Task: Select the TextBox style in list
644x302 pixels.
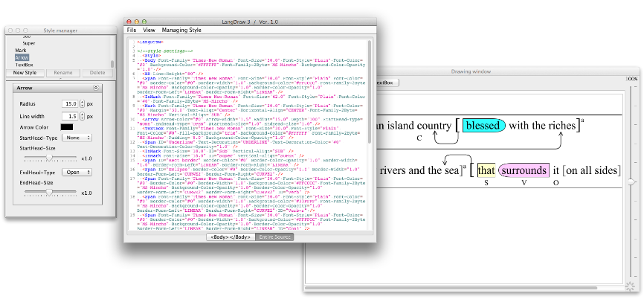Action: [25, 64]
